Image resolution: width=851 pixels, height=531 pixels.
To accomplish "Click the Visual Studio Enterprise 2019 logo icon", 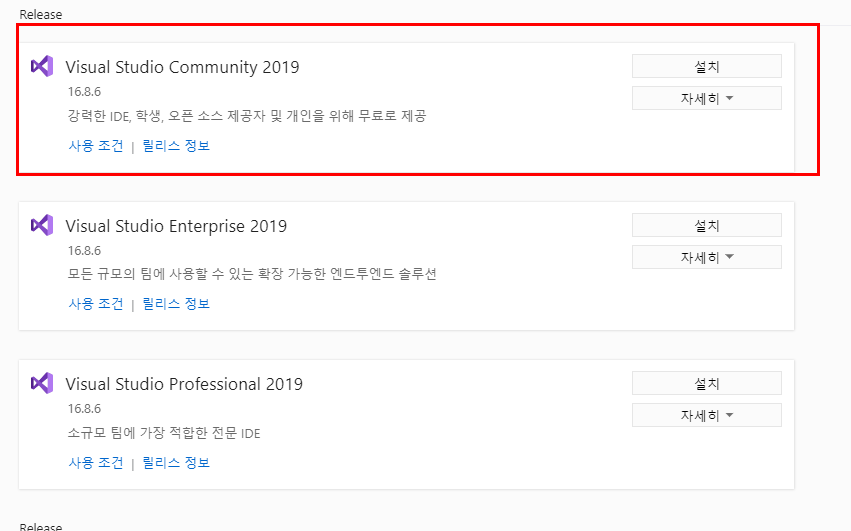I will pyautogui.click(x=42, y=225).
